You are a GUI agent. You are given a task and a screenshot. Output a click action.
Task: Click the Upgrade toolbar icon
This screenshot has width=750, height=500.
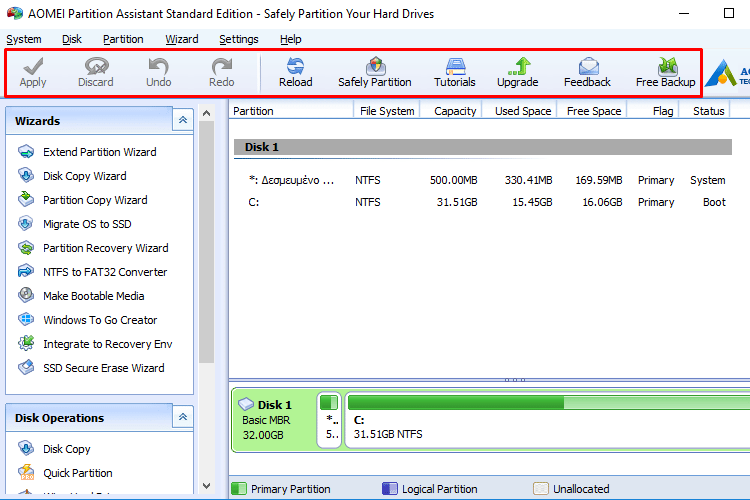pos(518,73)
